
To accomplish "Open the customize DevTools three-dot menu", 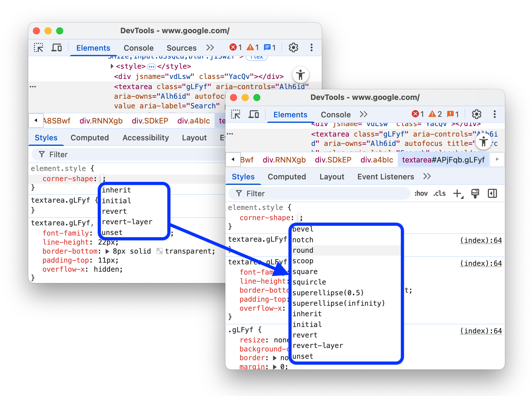I will tap(495, 114).
